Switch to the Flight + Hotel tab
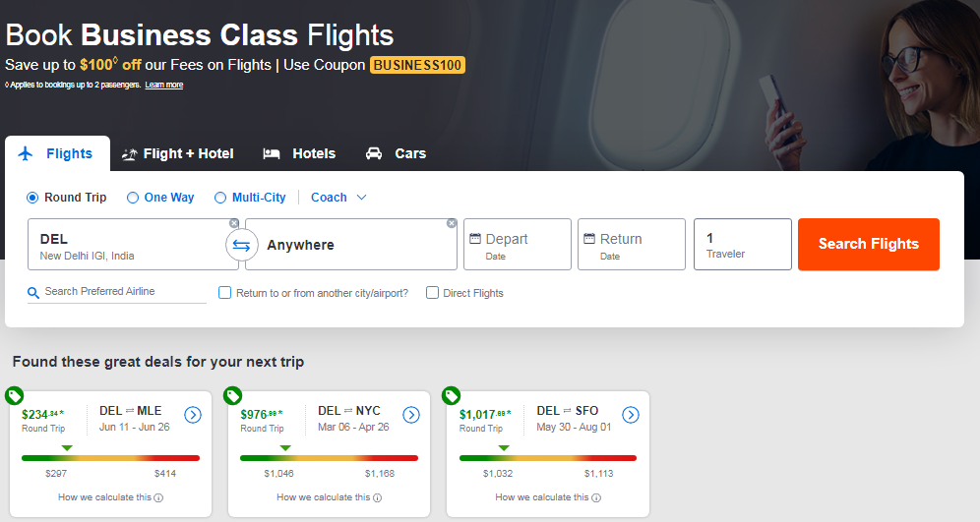The height and width of the screenshot is (522, 980). (178, 153)
